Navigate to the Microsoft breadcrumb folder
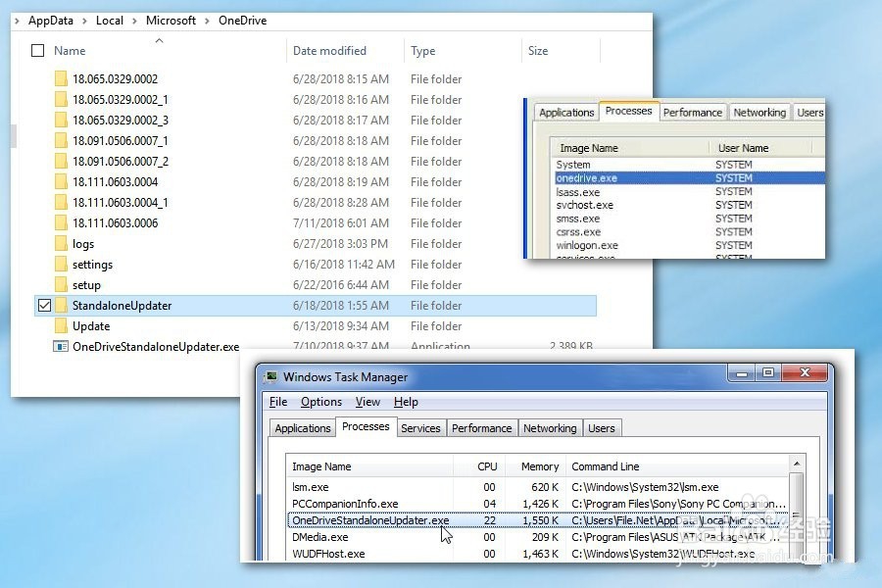The height and width of the screenshot is (588, 882). click(x=171, y=21)
